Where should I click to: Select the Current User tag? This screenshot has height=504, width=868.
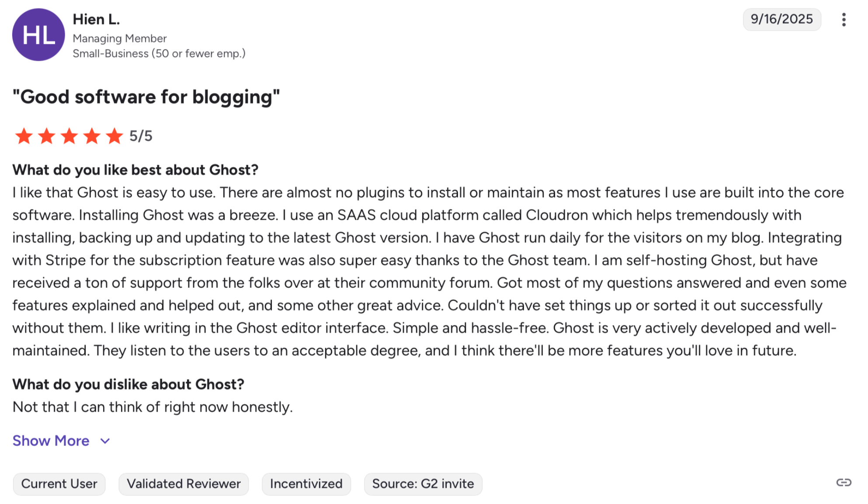59,484
